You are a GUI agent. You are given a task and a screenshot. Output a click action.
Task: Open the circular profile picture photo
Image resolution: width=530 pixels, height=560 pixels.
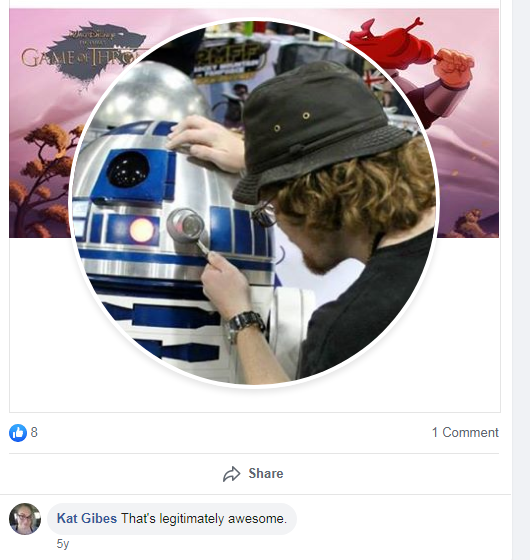tap(254, 203)
